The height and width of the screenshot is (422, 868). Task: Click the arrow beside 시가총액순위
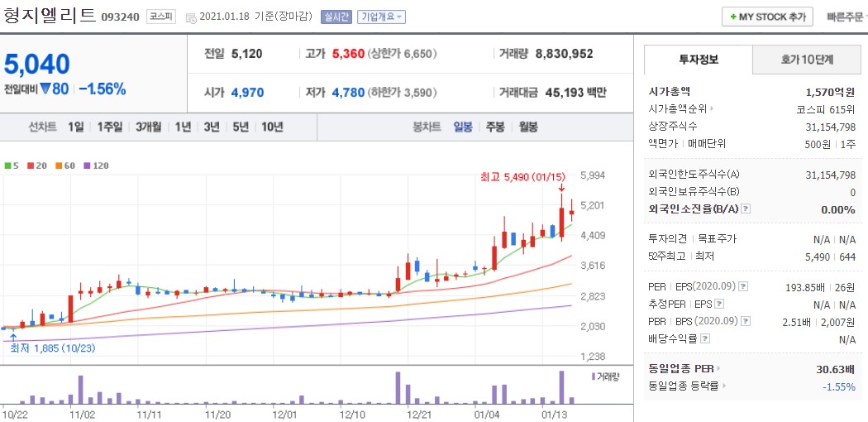(x=712, y=109)
